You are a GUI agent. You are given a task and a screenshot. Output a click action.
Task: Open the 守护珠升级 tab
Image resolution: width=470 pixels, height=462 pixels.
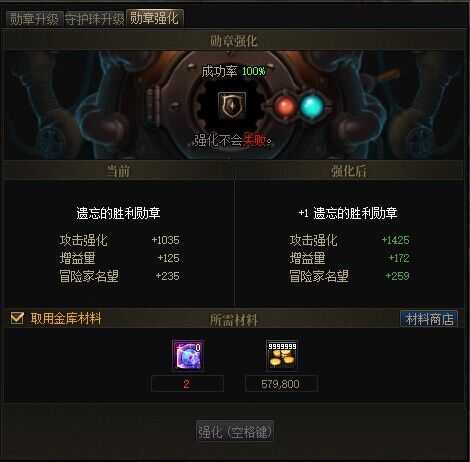point(94,19)
